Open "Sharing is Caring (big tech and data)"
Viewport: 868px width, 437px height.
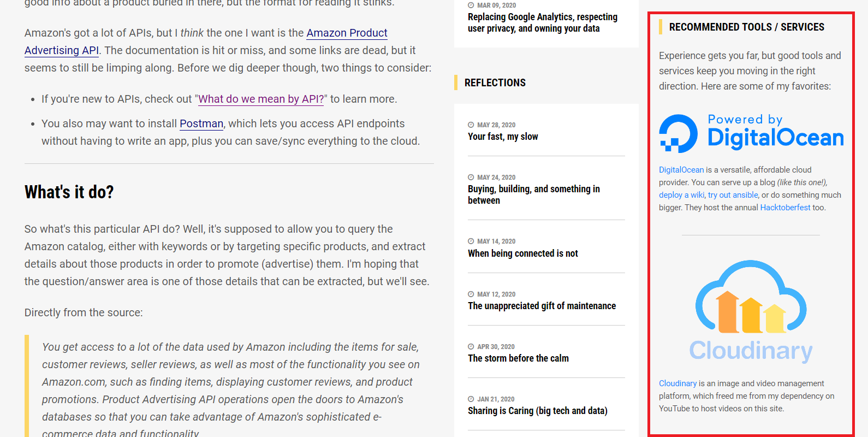click(x=538, y=411)
